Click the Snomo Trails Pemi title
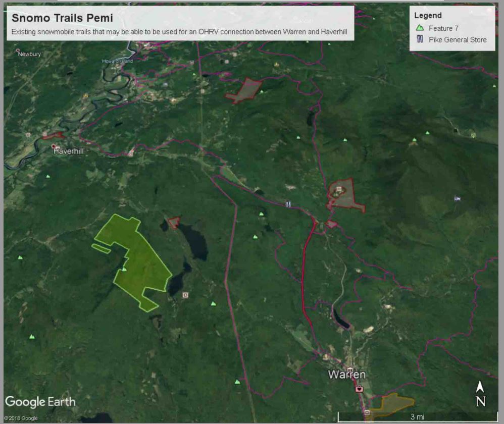This screenshot has width=504, height=424. coord(62,18)
